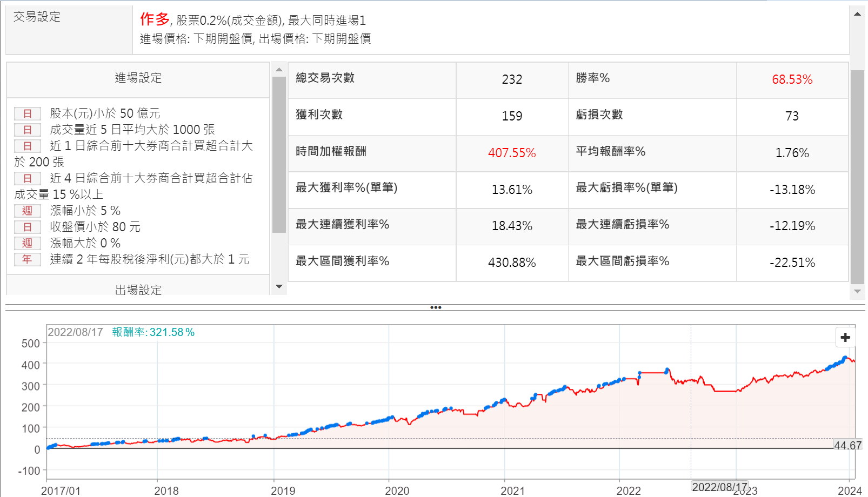Click the rightmost vertical scrollbar thumb
This screenshot has height=497, width=868.
point(857,176)
